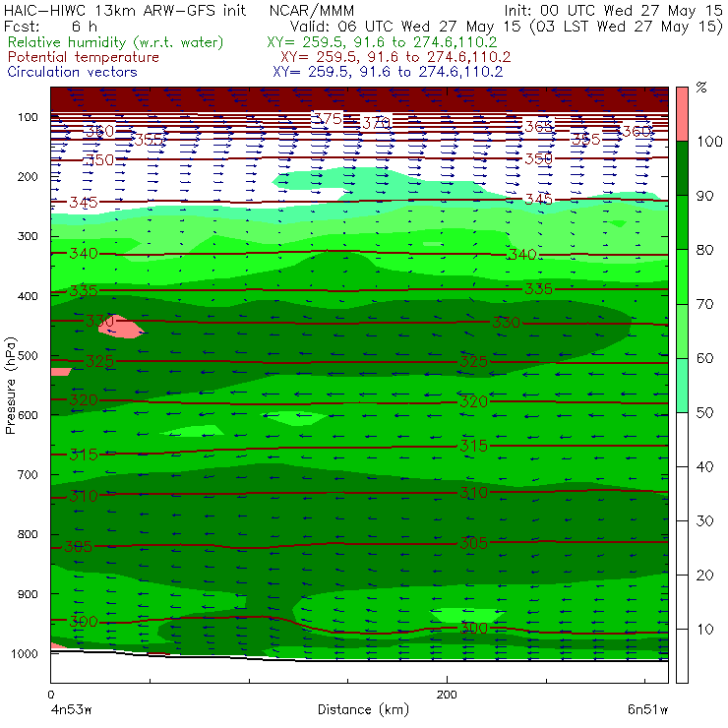Click the '%' unit label above the colorbar
This screenshot has width=728, height=728.
(x=701, y=88)
